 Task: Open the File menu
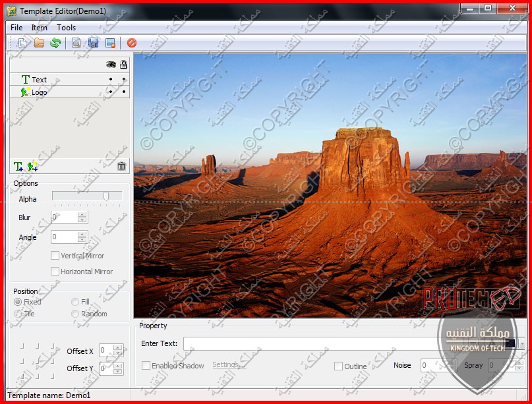pyautogui.click(x=16, y=28)
